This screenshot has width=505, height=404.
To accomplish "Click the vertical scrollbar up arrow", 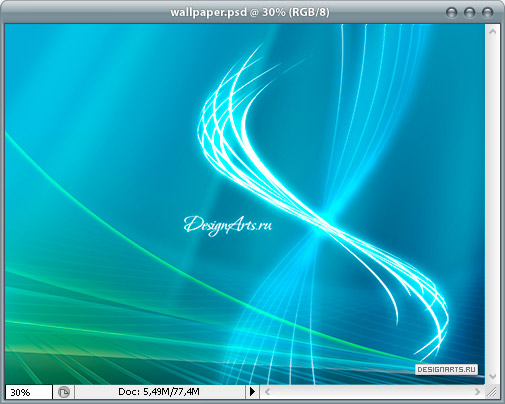I will 493,32.
